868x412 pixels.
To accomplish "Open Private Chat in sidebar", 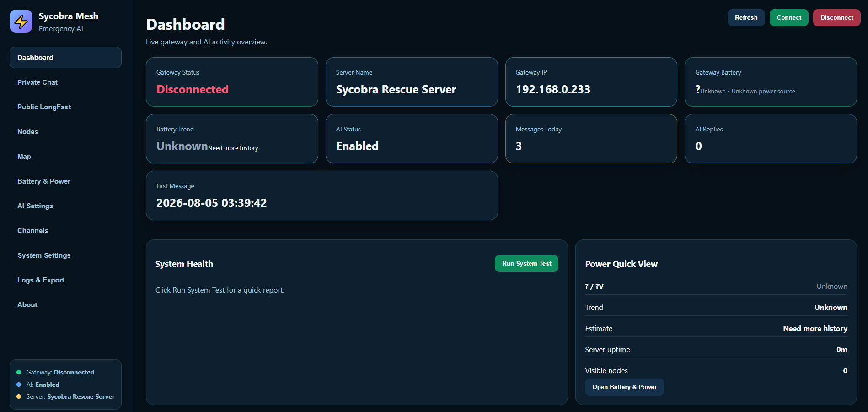I will coord(65,82).
